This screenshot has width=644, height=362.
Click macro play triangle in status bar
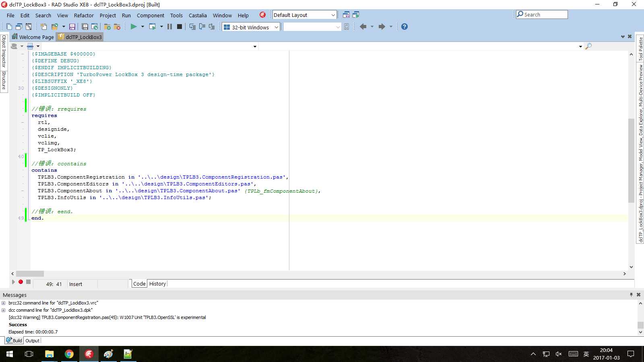click(x=13, y=282)
